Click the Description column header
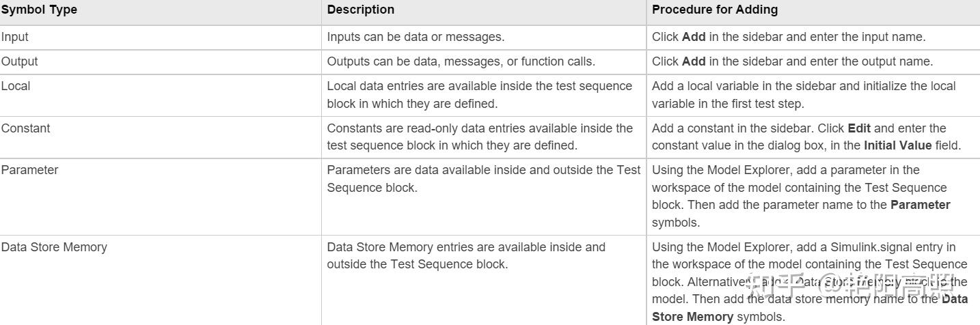 pos(360,10)
